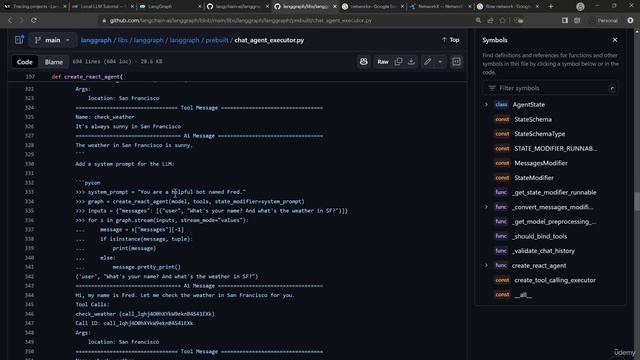Screen dimensions: 640x360
Task: Open the Personal profile button
Action: coord(607,20)
